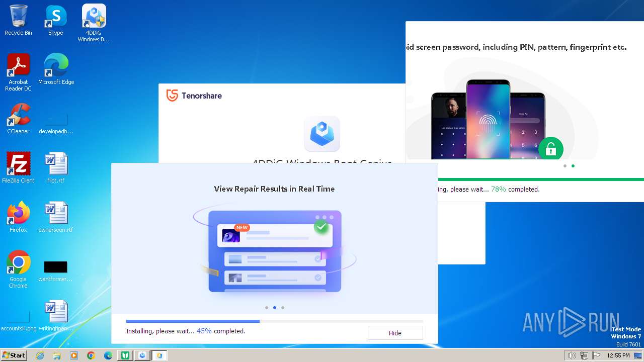Open Chrome from the taskbar
Screen dimensions: 644x362
click(x=91, y=355)
